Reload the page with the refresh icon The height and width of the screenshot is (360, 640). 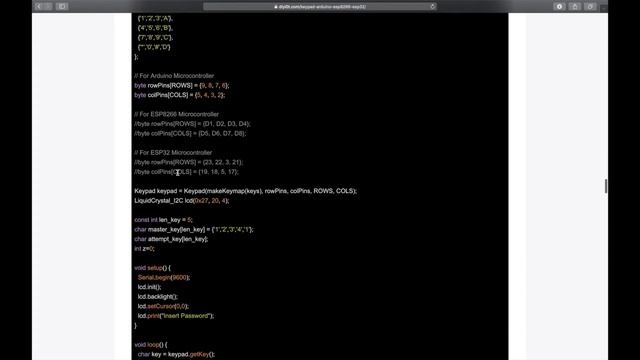click(433, 7)
